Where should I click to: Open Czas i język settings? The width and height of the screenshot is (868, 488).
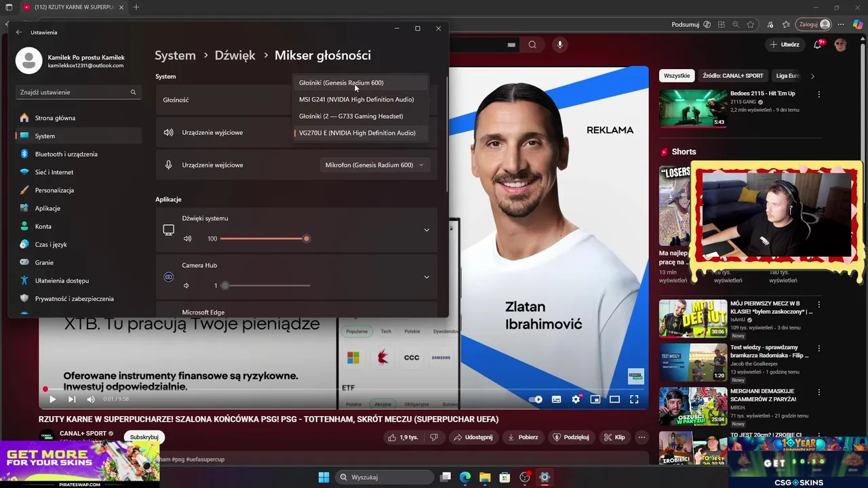click(x=78, y=245)
